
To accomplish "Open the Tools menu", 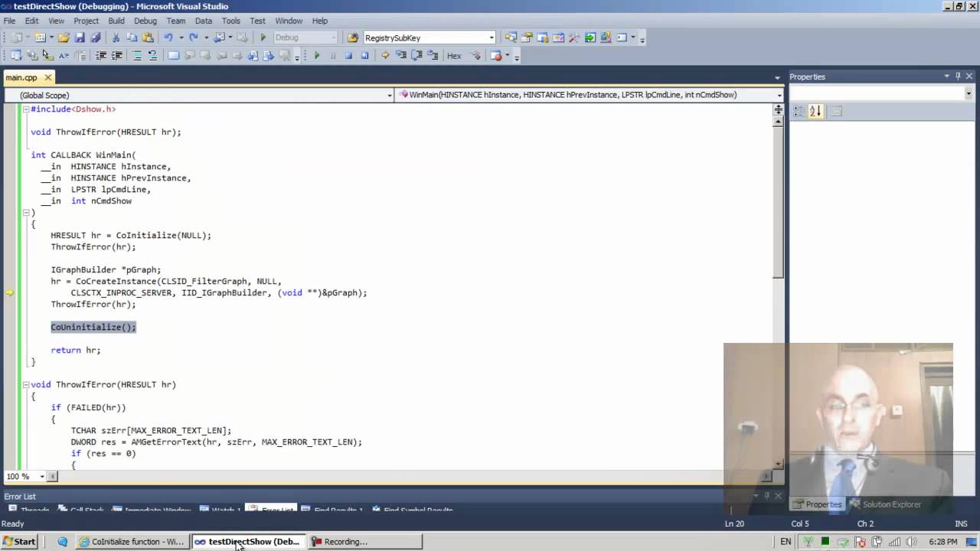I will click(230, 21).
